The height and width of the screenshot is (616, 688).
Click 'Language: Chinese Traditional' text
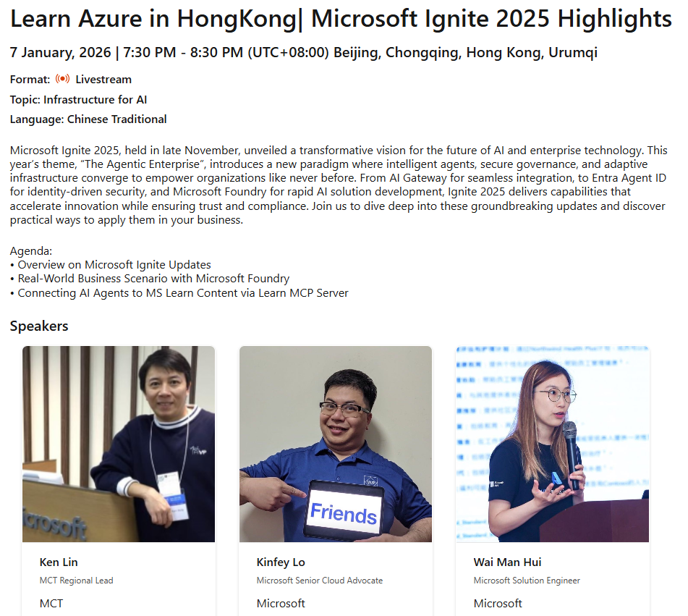tap(88, 119)
